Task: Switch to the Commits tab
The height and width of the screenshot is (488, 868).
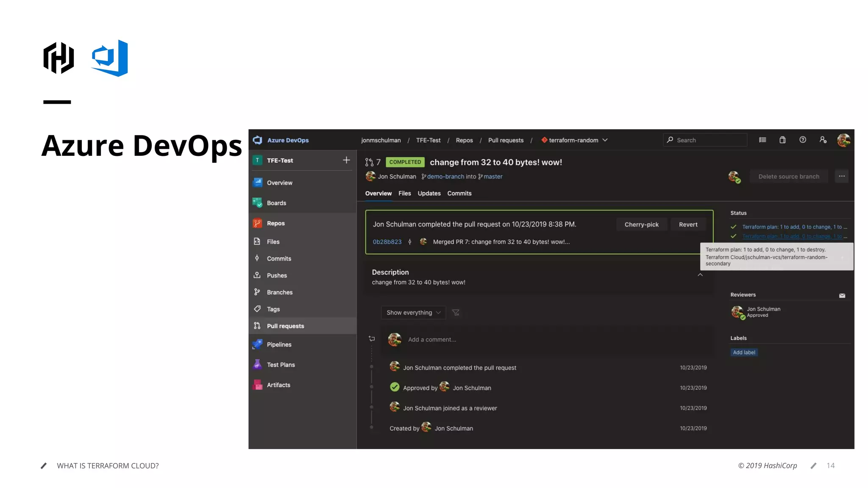Action: 459,193
